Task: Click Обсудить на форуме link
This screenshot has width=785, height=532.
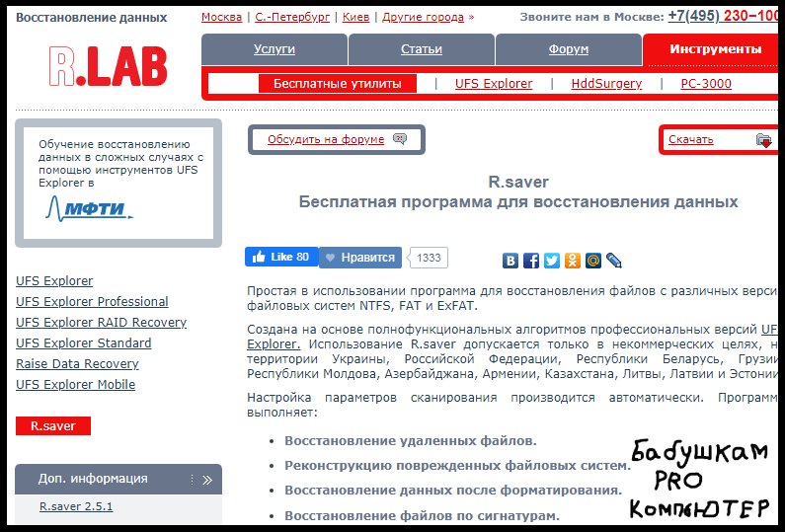Action: pos(326,139)
